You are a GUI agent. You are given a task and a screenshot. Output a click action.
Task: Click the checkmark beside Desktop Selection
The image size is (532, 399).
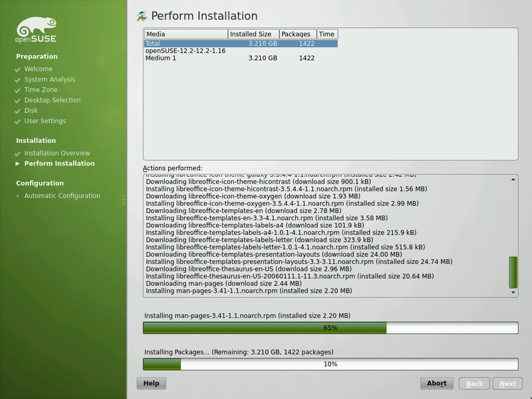click(x=17, y=101)
